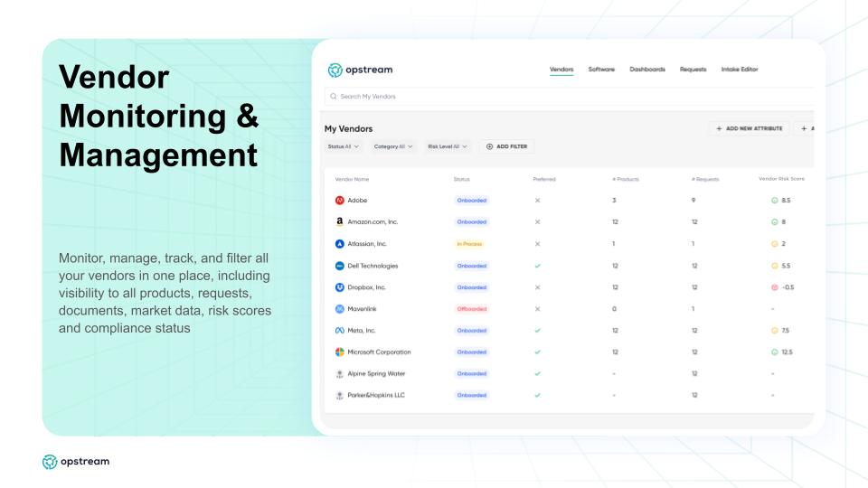This screenshot has width=868, height=488.
Task: Click the Dell Technologies logo icon
Action: pos(339,266)
